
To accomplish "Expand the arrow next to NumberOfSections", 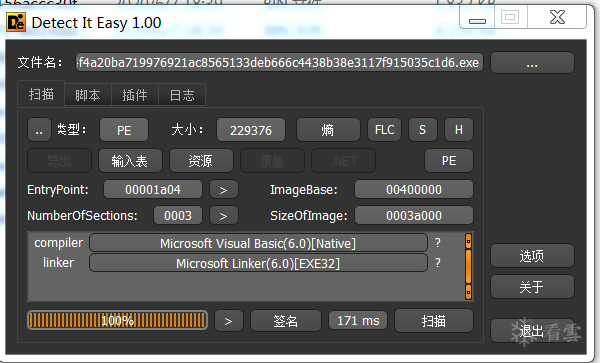I will tap(224, 216).
